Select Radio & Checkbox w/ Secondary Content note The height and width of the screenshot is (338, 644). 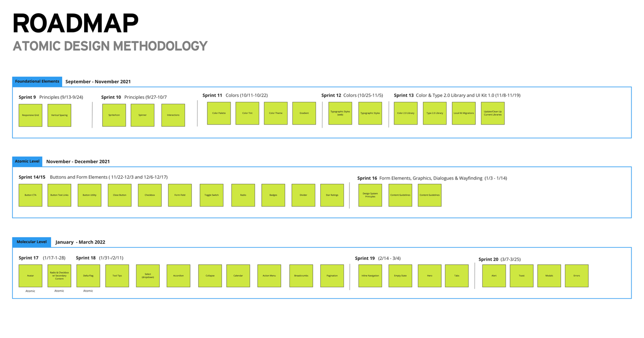pos(59,276)
